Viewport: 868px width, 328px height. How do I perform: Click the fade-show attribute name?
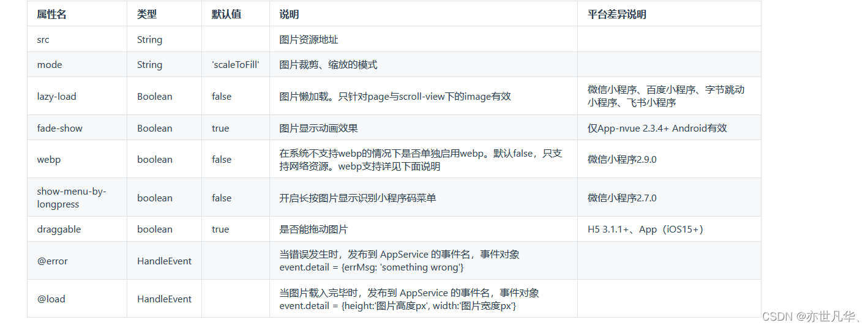pos(59,129)
